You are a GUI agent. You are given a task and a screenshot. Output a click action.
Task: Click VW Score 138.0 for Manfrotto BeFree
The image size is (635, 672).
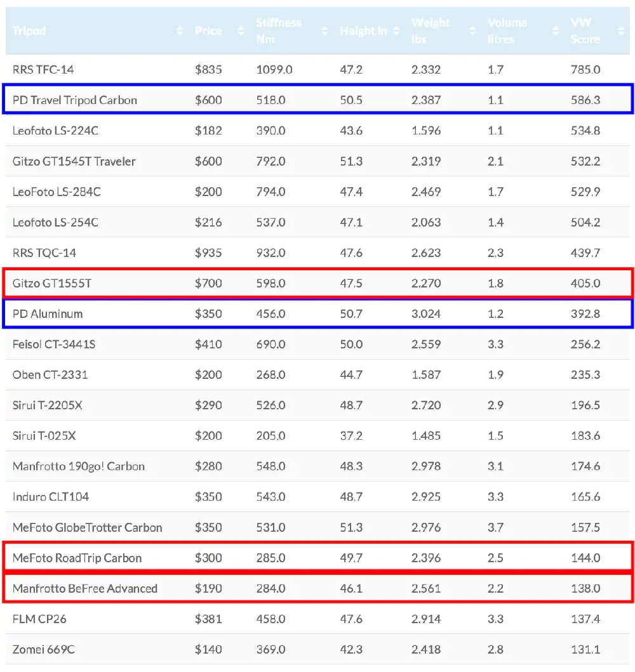click(585, 588)
